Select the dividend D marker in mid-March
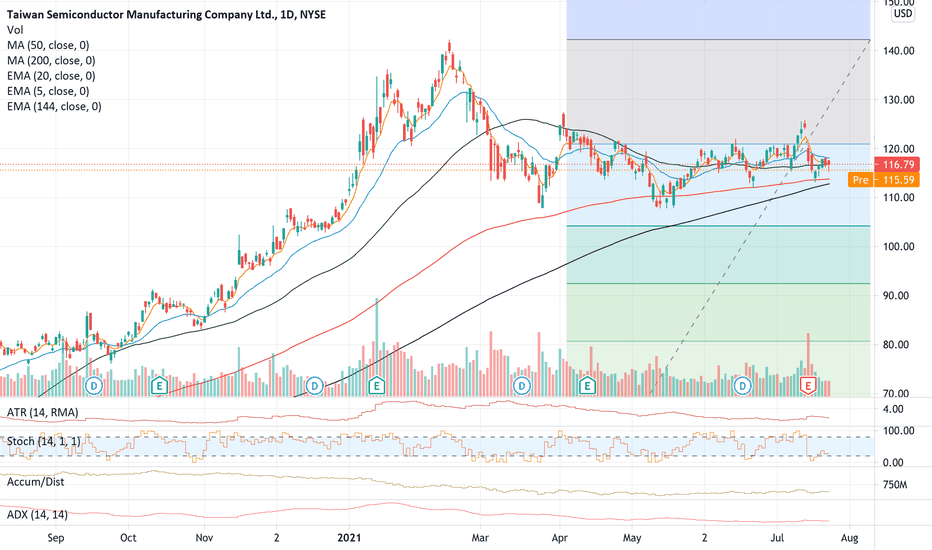This screenshot has height=550, width=932. pyautogui.click(x=521, y=386)
